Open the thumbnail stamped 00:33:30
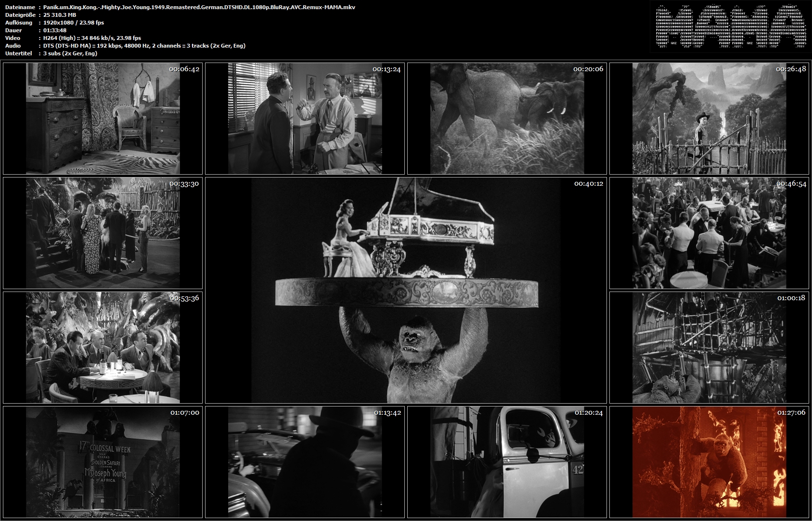Viewport: 812px width, 521px height. coord(103,233)
